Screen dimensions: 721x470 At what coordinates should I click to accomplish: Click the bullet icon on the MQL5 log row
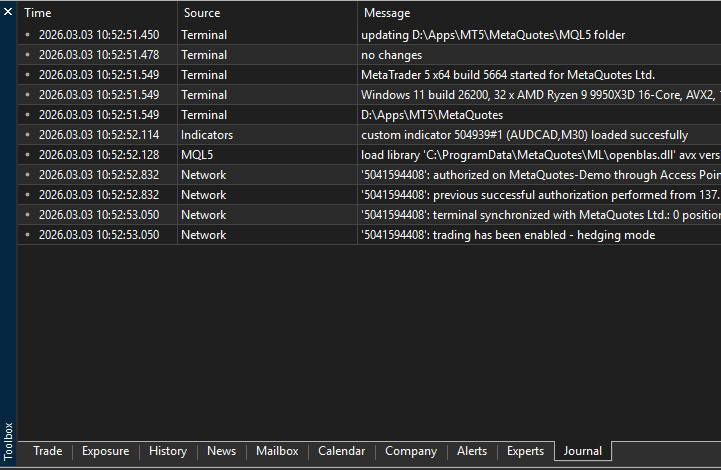coord(28,155)
